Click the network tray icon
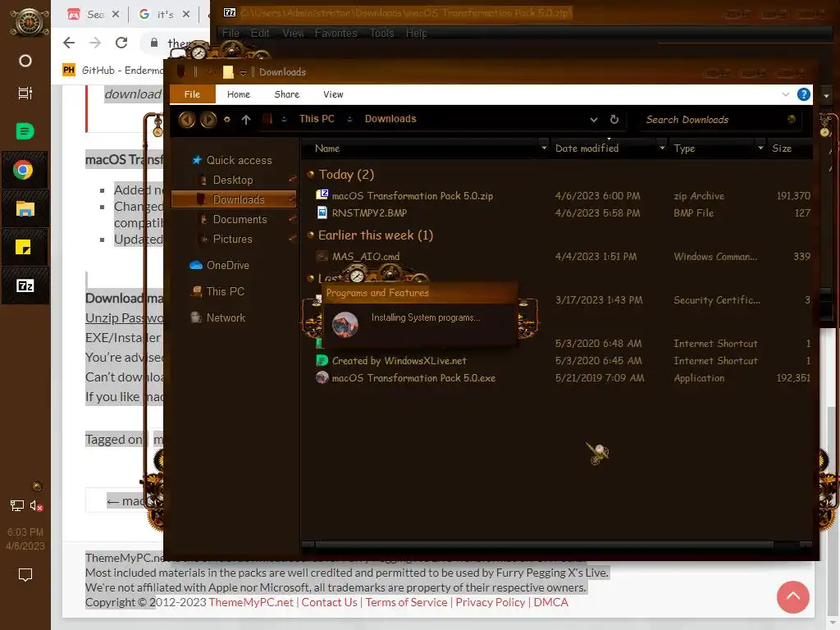This screenshot has width=840, height=630. pos(17,505)
